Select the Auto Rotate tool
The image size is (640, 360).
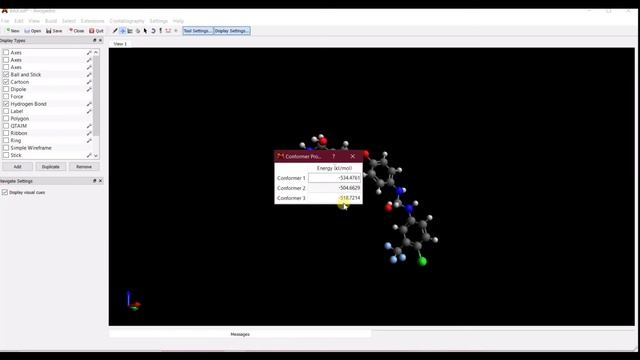coord(153,31)
